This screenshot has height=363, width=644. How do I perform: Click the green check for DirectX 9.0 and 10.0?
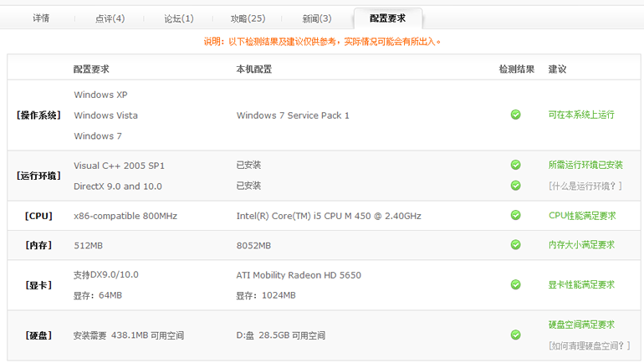[516, 185]
